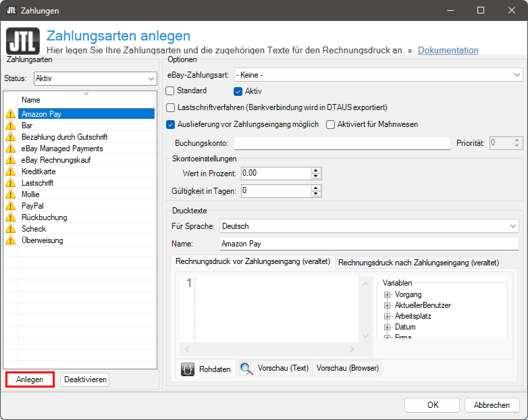Click the warning icon next to Überweisung
The height and width of the screenshot is (420, 528).
click(x=10, y=240)
